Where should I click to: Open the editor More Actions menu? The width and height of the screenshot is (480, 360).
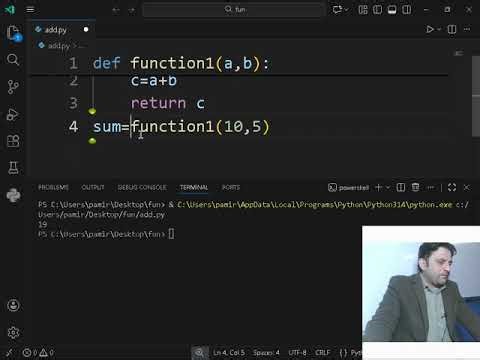[467, 29]
